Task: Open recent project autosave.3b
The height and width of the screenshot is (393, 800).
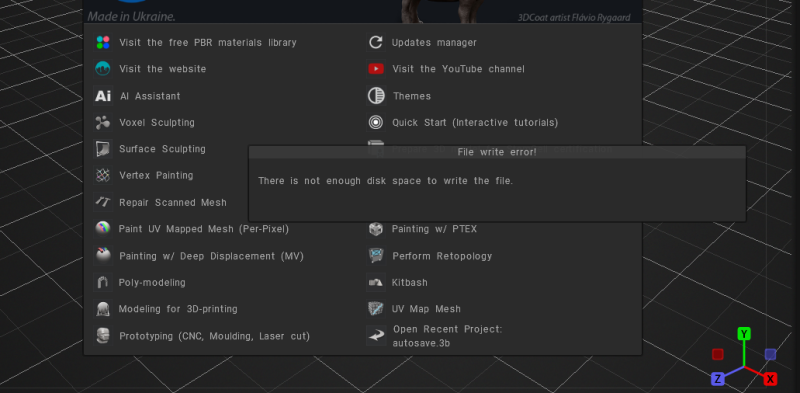Action: click(447, 336)
